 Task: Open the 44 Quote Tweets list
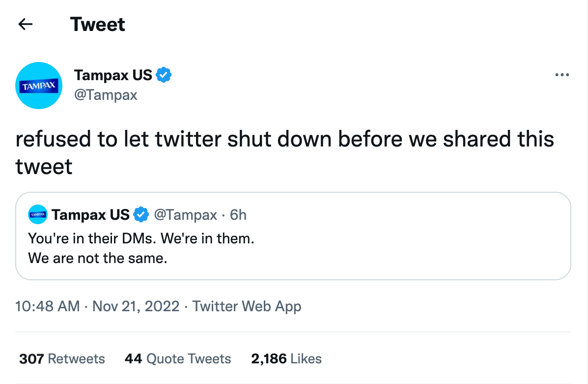pos(177,358)
